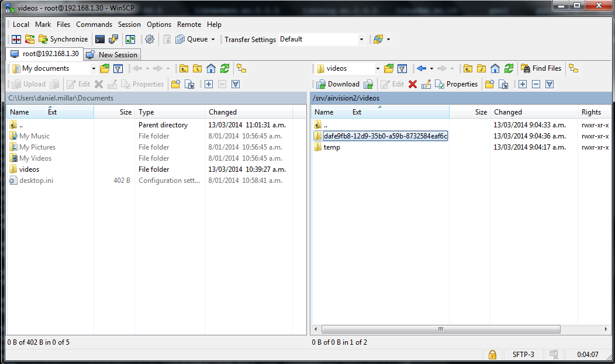This screenshot has width=615, height=364.
Task: Select the remote temp folder
Action: coord(332,147)
